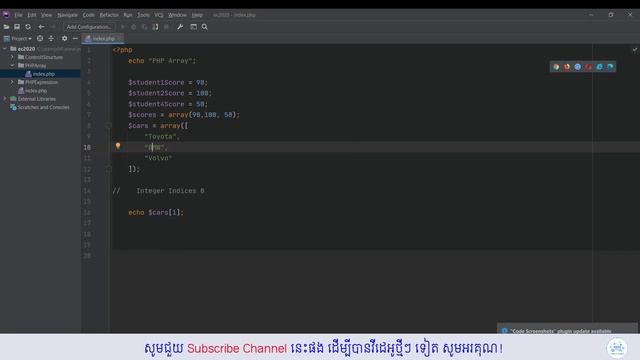Navigate forward with the right arrow icon

53,27
